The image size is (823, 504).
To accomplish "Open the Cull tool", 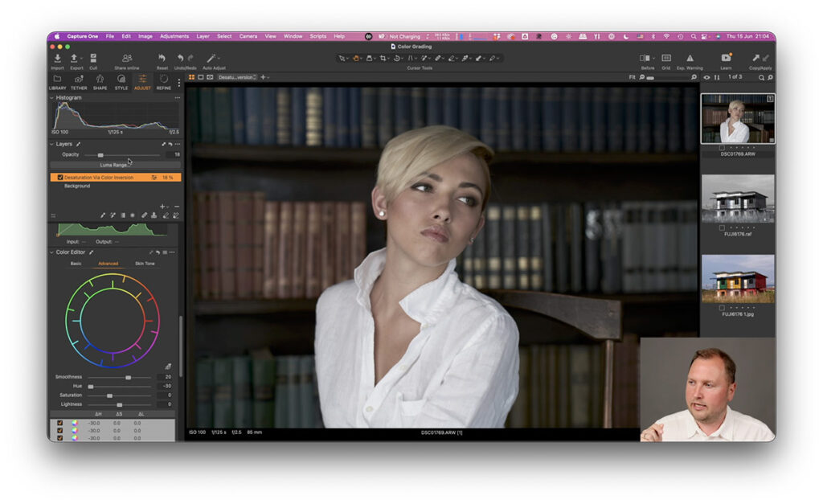I will 93,58.
